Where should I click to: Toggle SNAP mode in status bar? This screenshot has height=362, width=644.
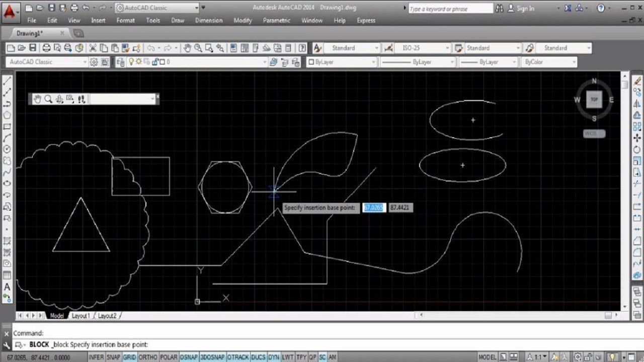(x=113, y=357)
